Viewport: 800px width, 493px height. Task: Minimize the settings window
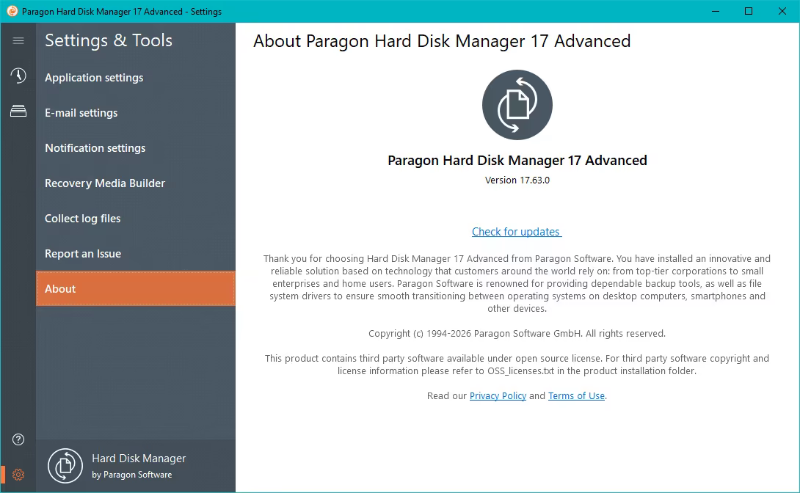click(715, 11)
